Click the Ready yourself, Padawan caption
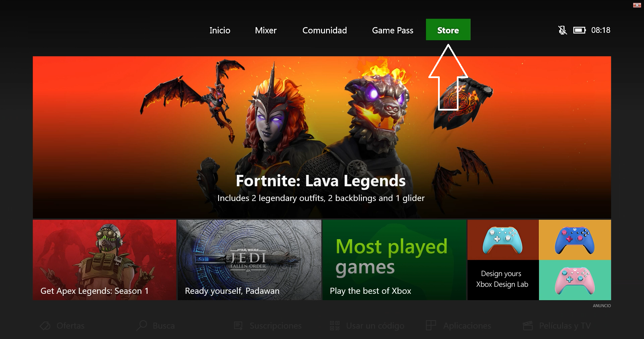644x339 pixels. [232, 291]
